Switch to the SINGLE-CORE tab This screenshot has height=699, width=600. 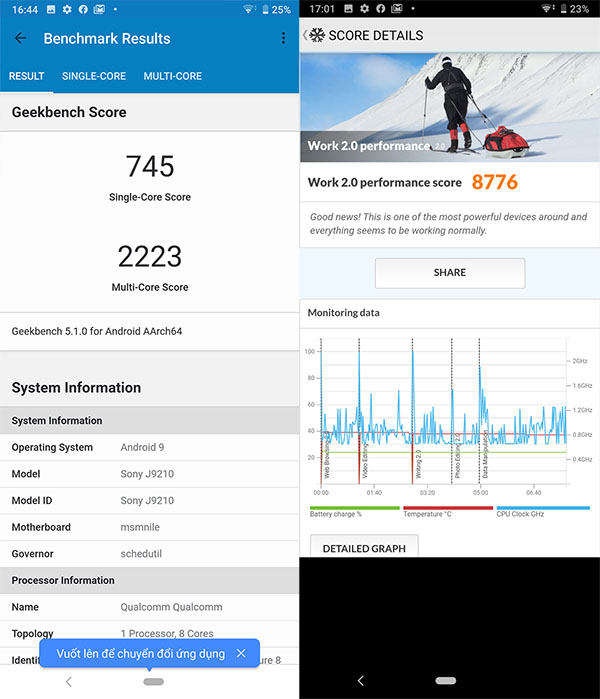[94, 76]
